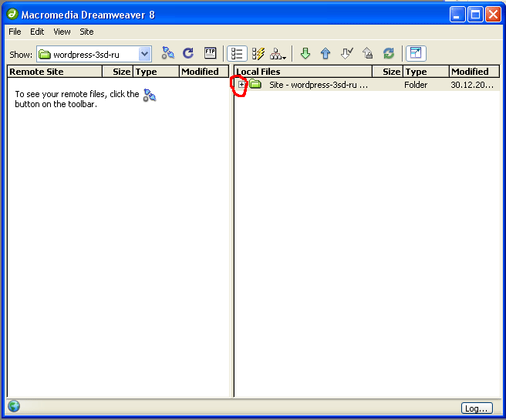This screenshot has width=506, height=420.
Task: Open the FTP log view icon
Action: [210, 53]
